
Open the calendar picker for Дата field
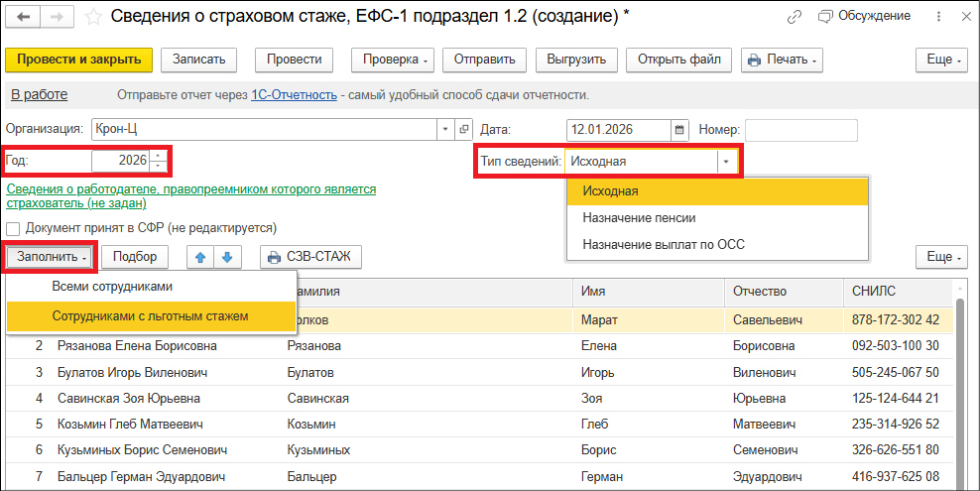[x=679, y=130]
